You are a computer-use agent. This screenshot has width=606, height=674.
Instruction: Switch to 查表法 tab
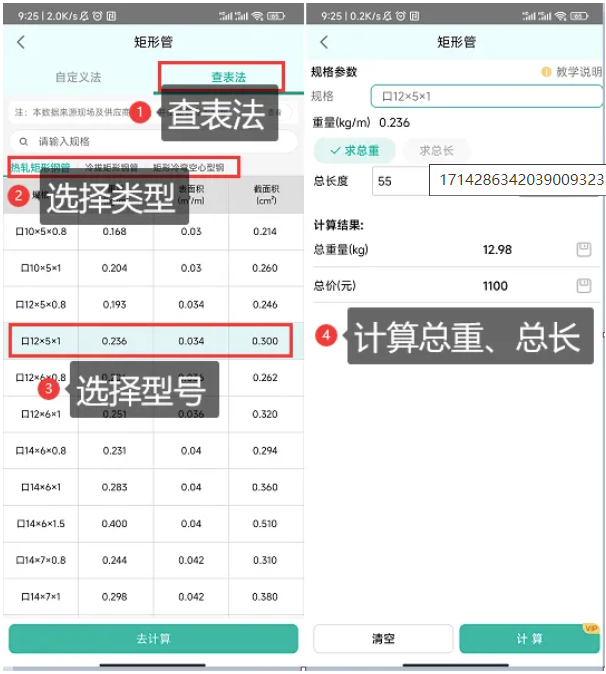229,77
